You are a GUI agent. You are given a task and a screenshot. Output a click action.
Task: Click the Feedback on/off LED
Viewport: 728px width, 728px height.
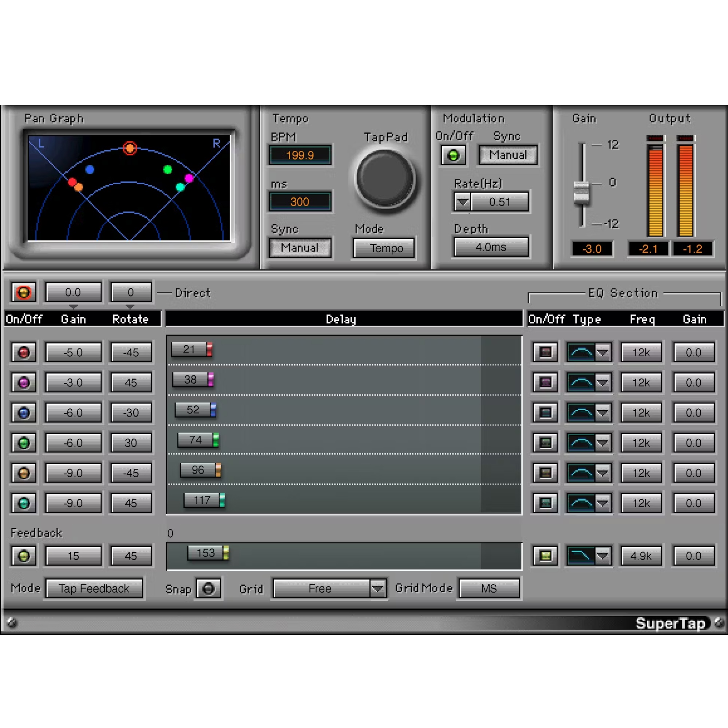coord(23,555)
